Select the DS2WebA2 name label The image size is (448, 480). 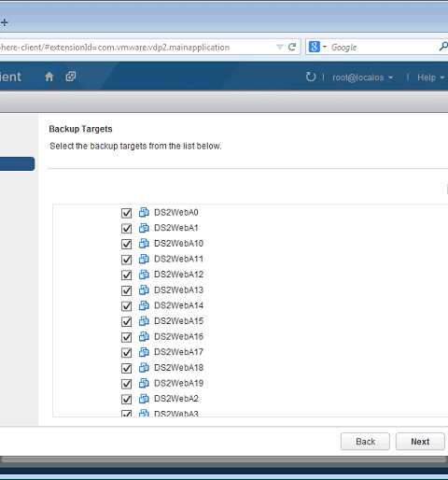pyautogui.click(x=176, y=399)
